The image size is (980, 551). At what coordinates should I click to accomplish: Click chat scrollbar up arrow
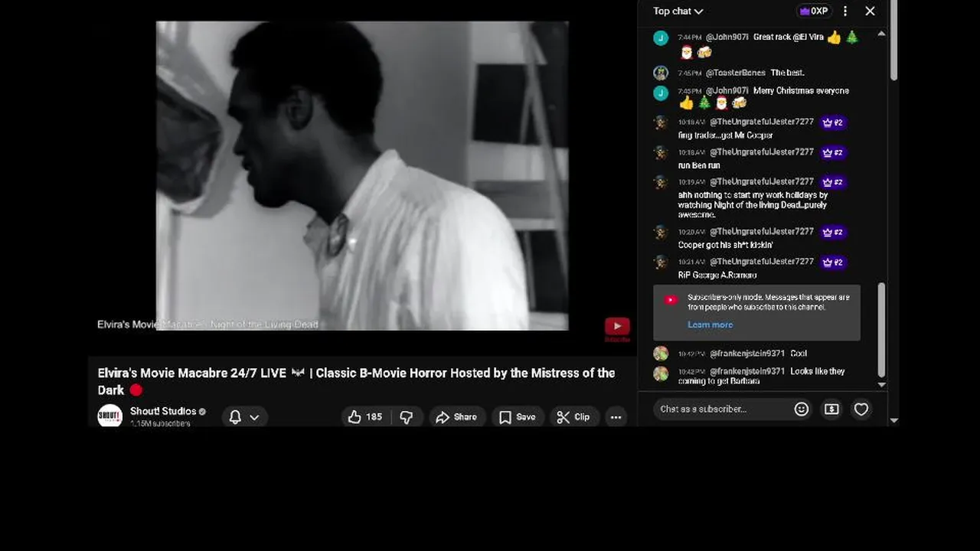coord(881,34)
